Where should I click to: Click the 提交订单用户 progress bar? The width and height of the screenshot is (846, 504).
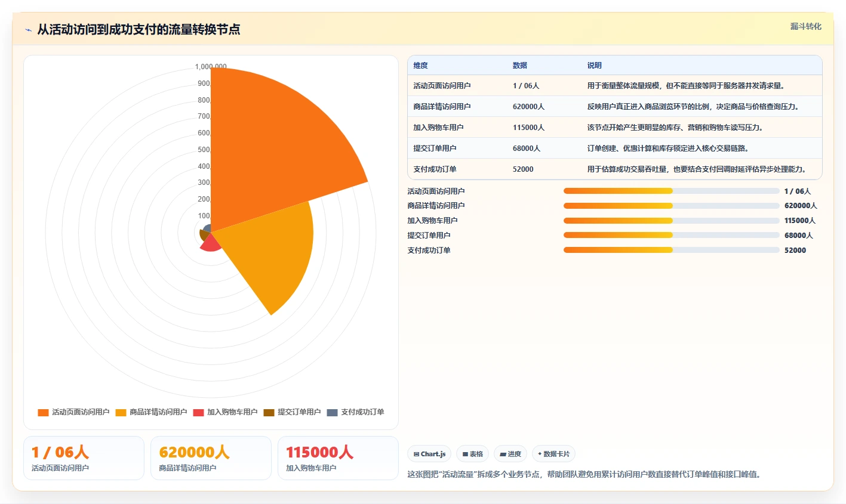(672, 235)
